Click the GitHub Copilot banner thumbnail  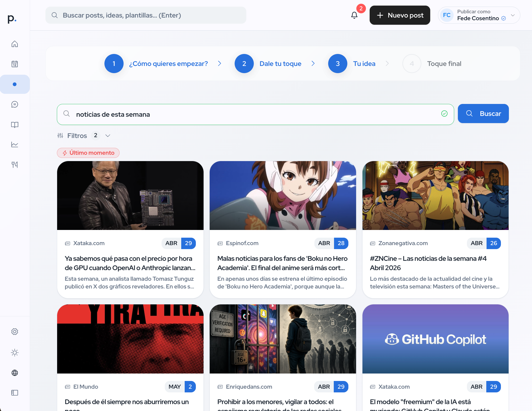pyautogui.click(x=435, y=339)
